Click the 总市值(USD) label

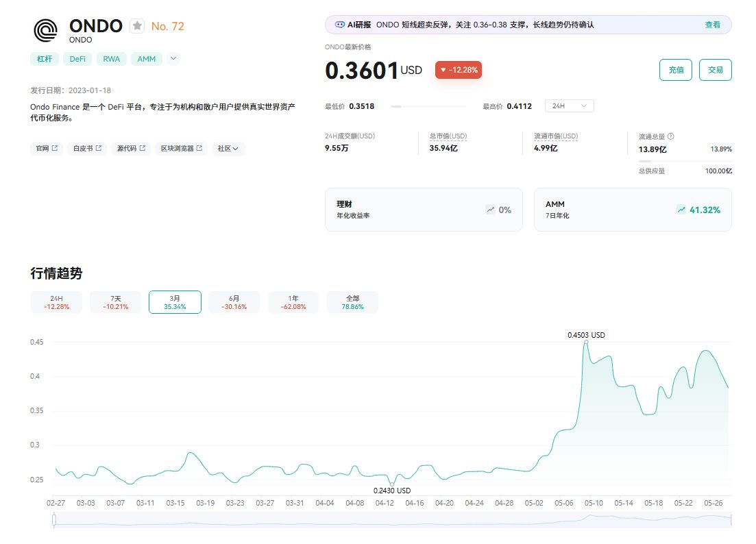[x=448, y=136]
